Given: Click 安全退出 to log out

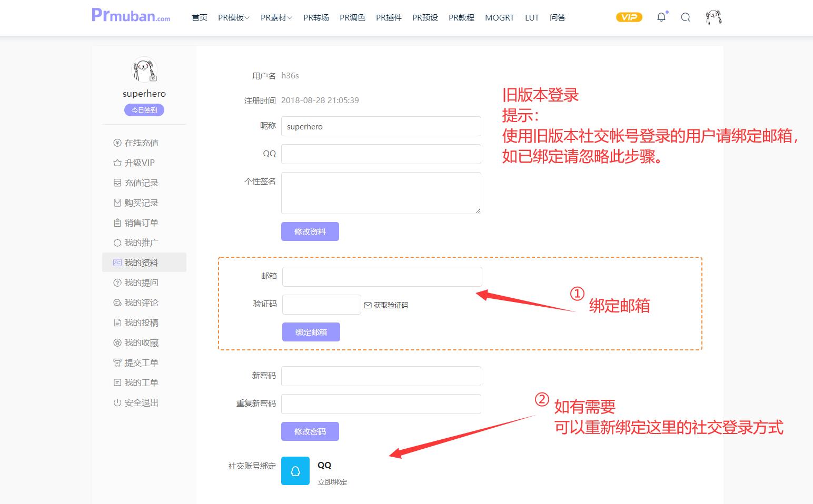Looking at the screenshot, I should click(x=141, y=402).
